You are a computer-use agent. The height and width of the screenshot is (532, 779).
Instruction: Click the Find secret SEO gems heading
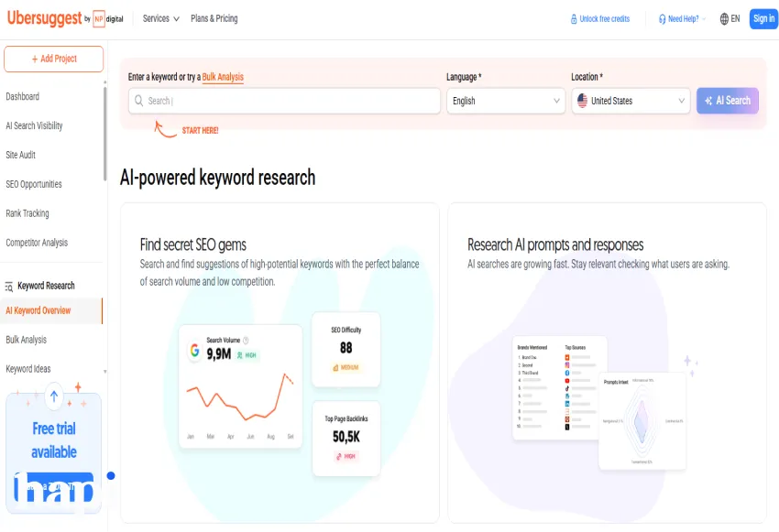pos(192,244)
